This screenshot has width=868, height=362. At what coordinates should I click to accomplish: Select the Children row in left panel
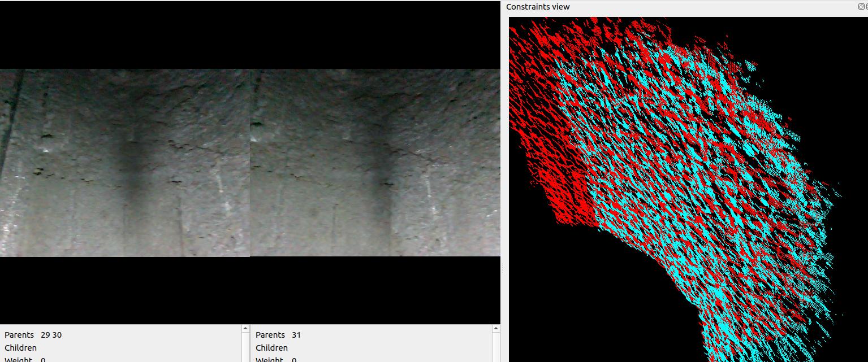pos(21,348)
